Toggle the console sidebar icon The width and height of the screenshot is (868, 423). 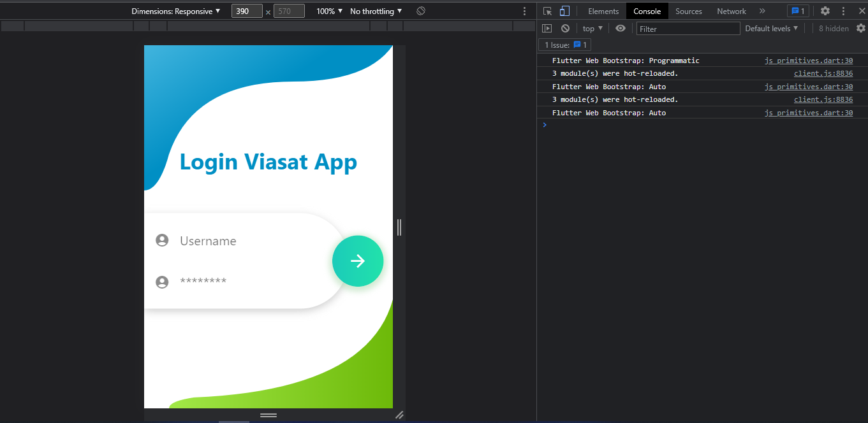pos(547,28)
